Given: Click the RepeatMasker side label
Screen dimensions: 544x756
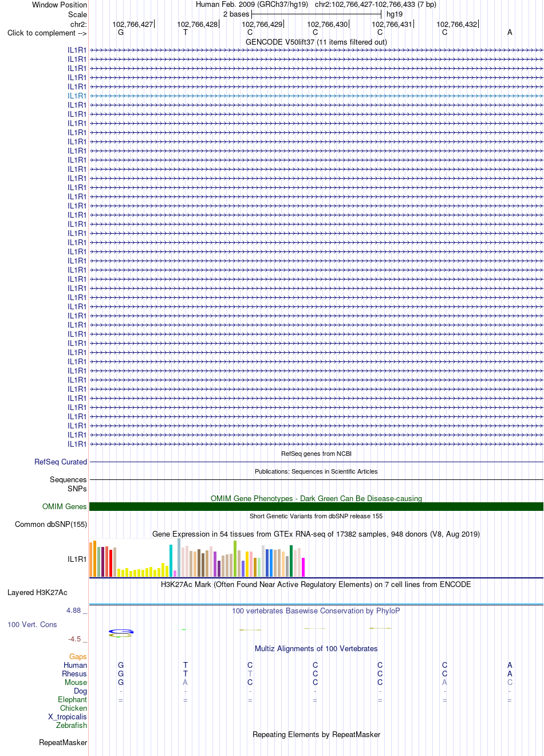Looking at the screenshot, I should pos(63,742).
